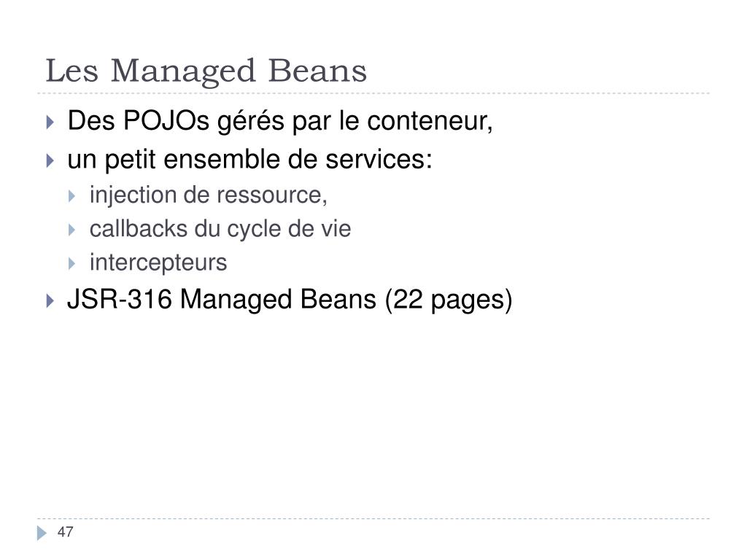Click the word Beans in the title
This screenshot has height=560, width=747.
pos(318,71)
